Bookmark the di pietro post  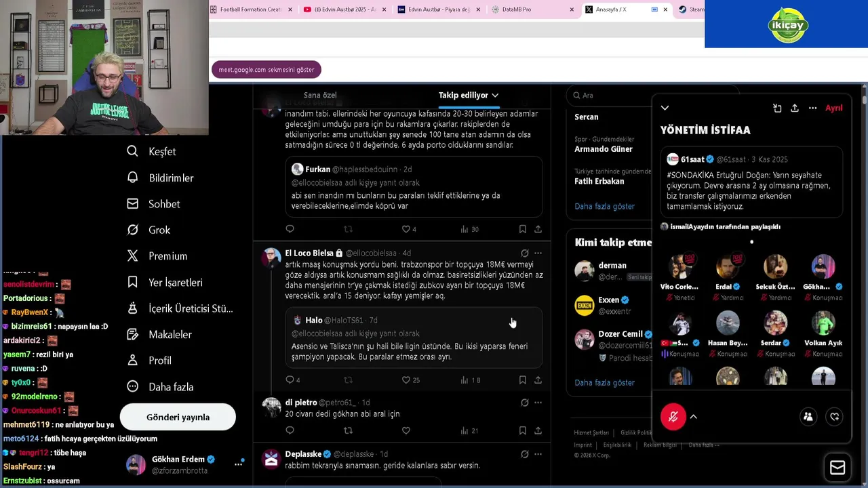(522, 430)
